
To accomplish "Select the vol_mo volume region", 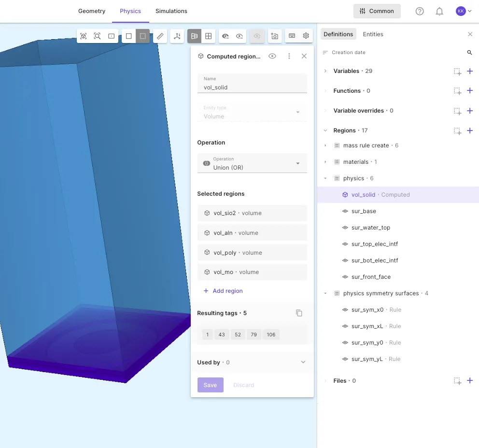I will pos(252,272).
